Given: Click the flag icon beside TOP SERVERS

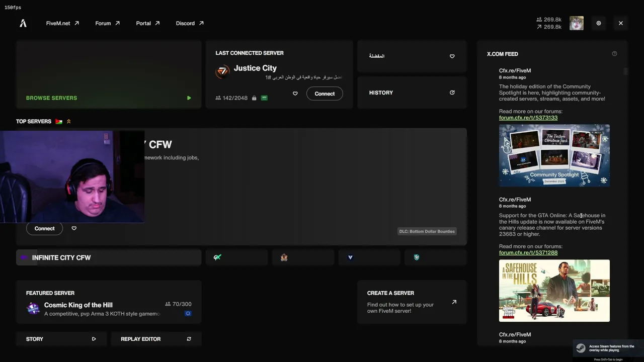Looking at the screenshot, I should [59, 122].
